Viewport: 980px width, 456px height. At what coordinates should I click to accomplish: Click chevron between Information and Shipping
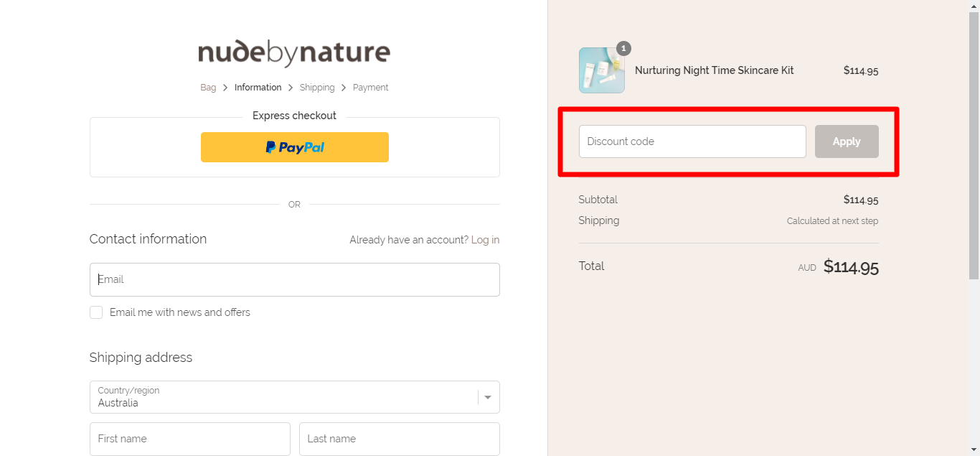click(x=291, y=88)
